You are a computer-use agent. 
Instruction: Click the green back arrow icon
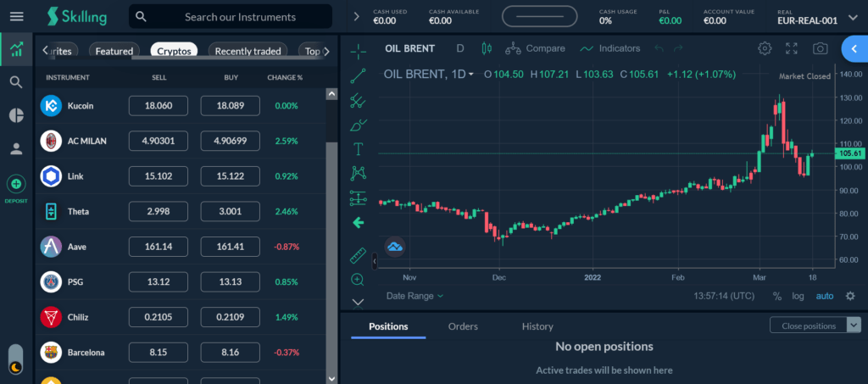(359, 223)
